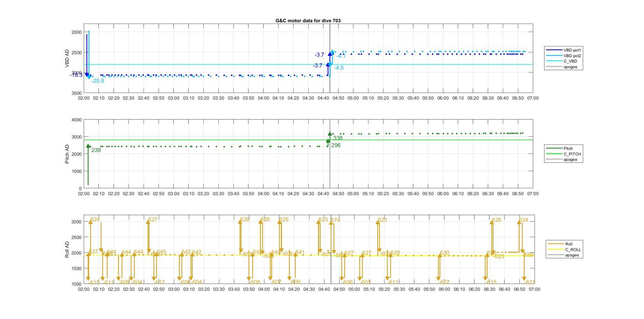Click the '645' roll annotation
This screenshot has height=319, width=644.
[161, 252]
